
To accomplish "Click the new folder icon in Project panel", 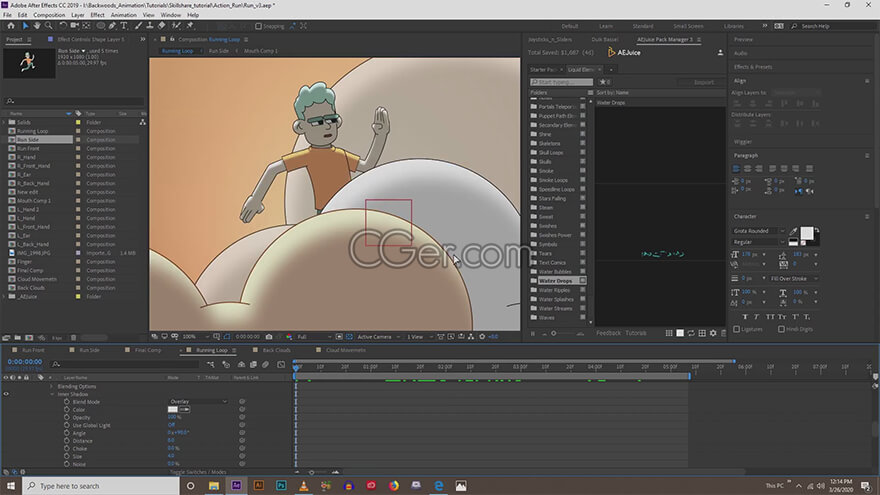I will click(x=18, y=338).
